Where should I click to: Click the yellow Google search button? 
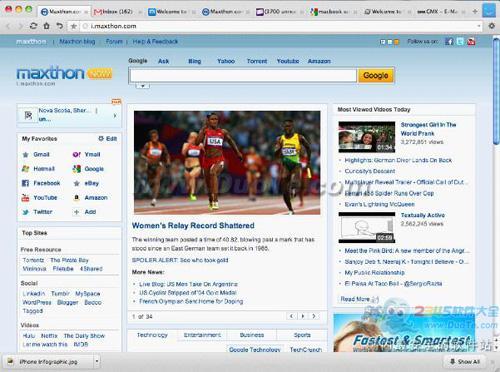click(376, 76)
